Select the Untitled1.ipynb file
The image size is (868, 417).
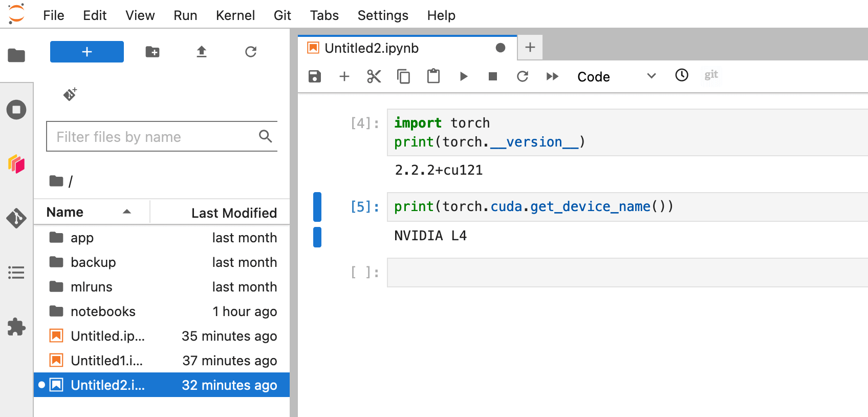[162, 361]
